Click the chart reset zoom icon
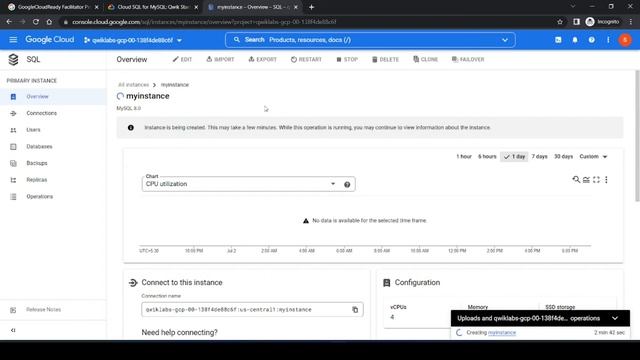The image size is (640, 360). [576, 180]
